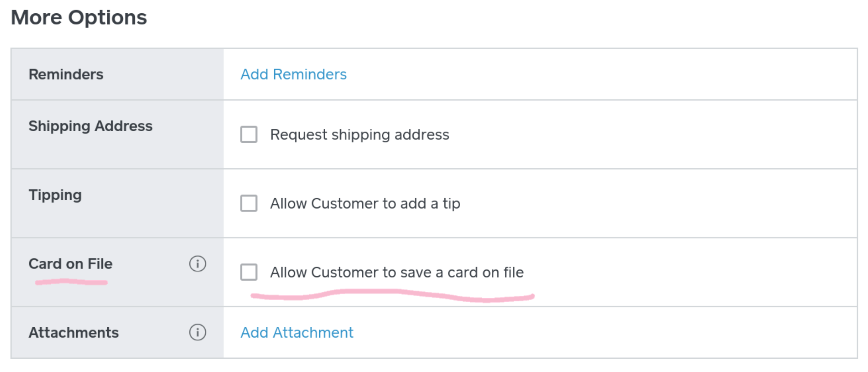Select the Attachments row label

[74, 332]
